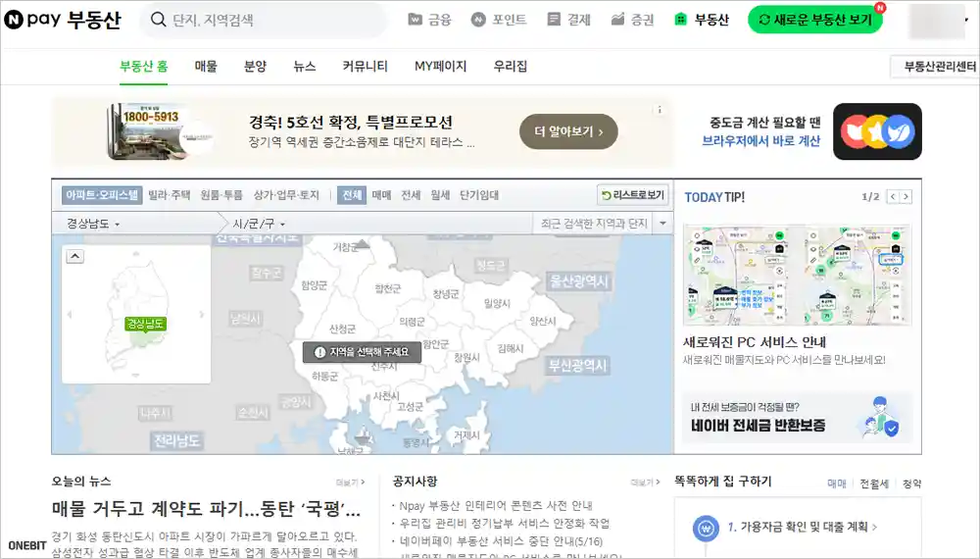Collapse the mini Korea map panel
Viewport: 980px width, 559px height.
click(x=75, y=256)
